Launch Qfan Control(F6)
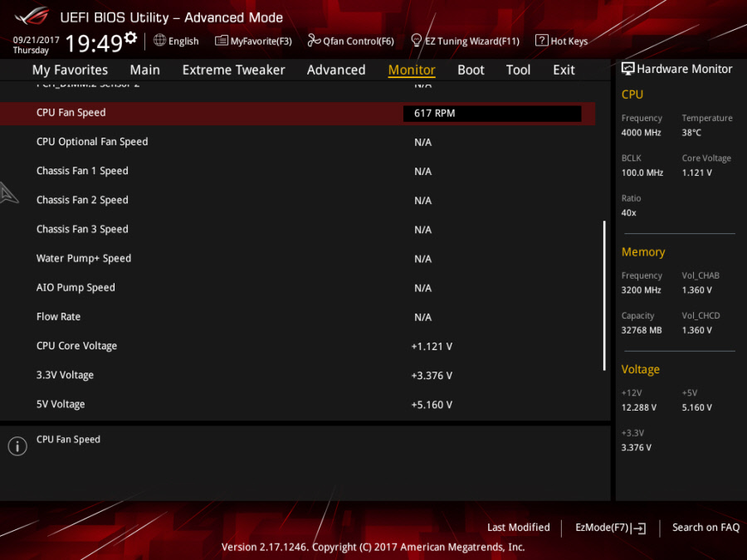Image resolution: width=747 pixels, height=560 pixels. click(x=351, y=41)
